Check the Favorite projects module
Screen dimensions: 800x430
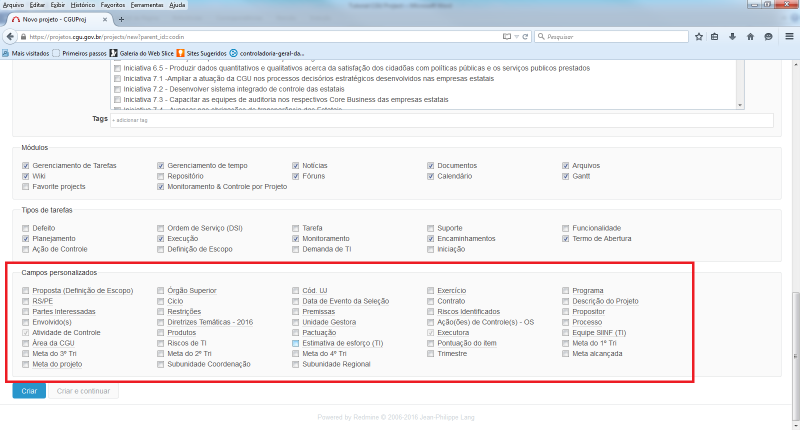pyautogui.click(x=26, y=186)
